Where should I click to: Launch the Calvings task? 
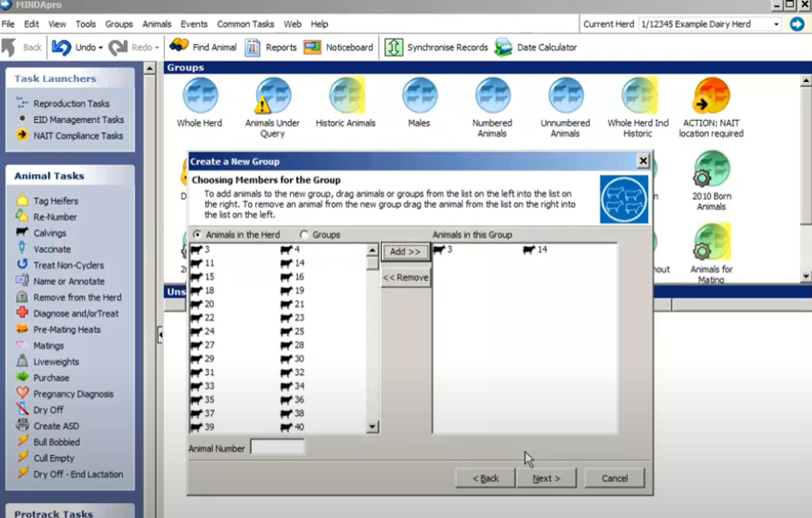(41, 232)
